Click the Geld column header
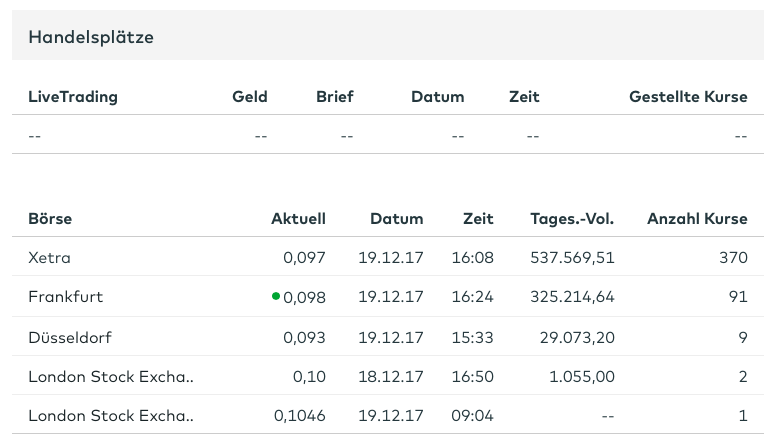 coord(250,97)
